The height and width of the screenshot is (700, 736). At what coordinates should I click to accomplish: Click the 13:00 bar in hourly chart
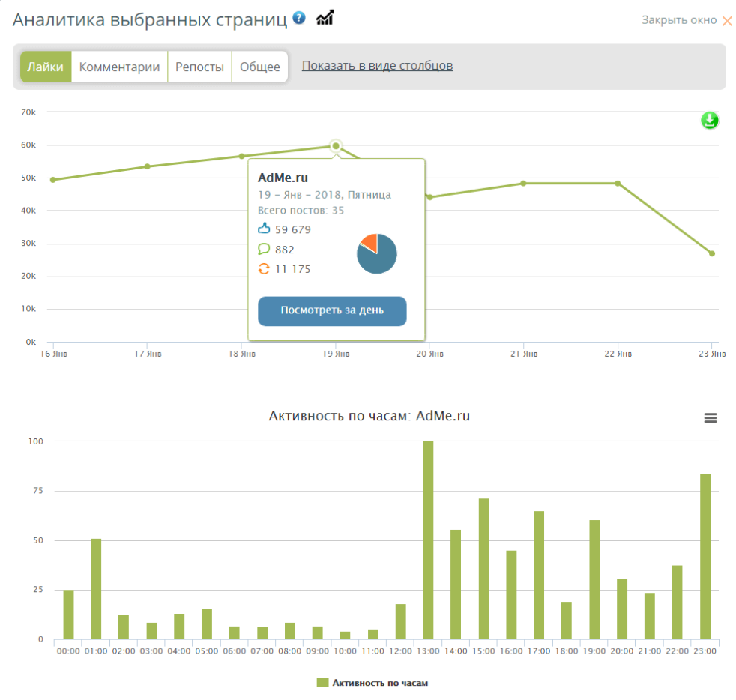[428, 540]
